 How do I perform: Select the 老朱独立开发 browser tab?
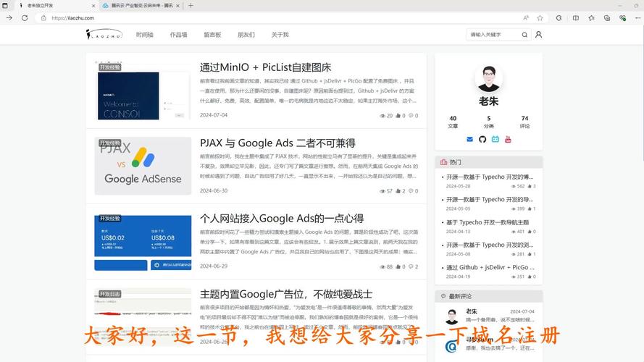pos(56,6)
